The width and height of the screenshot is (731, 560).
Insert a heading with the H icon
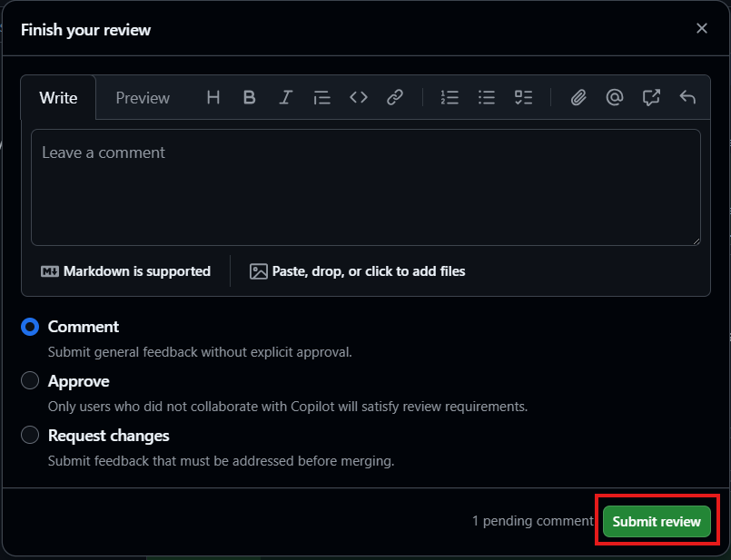tap(213, 98)
